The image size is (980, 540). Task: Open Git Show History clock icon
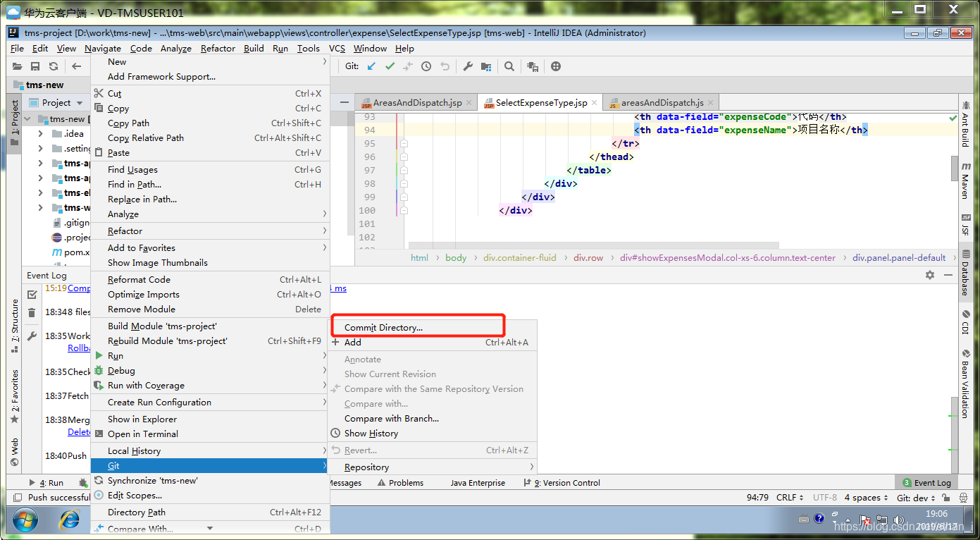[x=426, y=66]
